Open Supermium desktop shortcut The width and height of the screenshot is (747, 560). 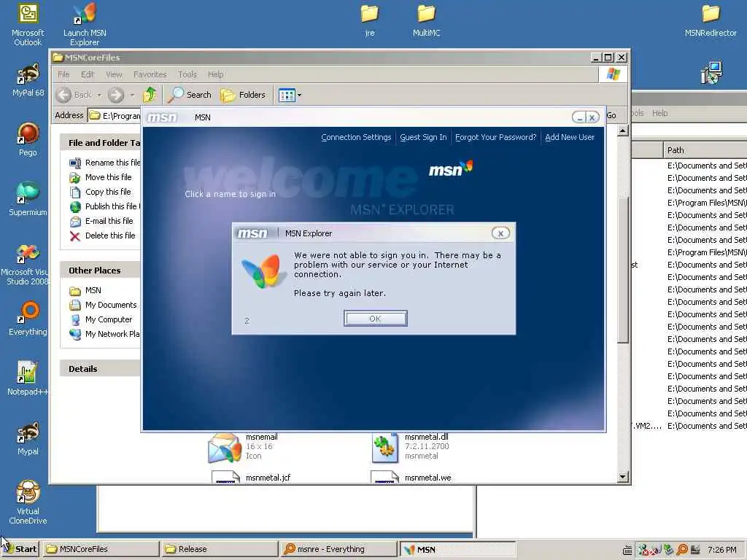[x=28, y=199]
